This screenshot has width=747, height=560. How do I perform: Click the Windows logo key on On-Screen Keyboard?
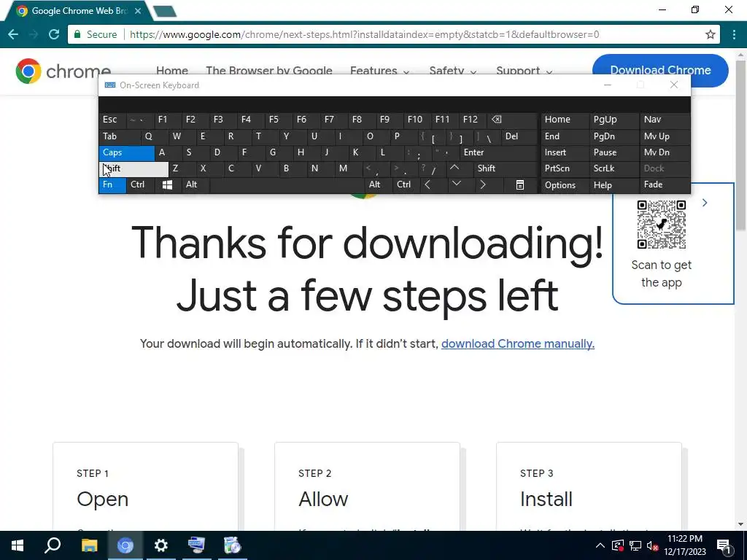coord(167,184)
